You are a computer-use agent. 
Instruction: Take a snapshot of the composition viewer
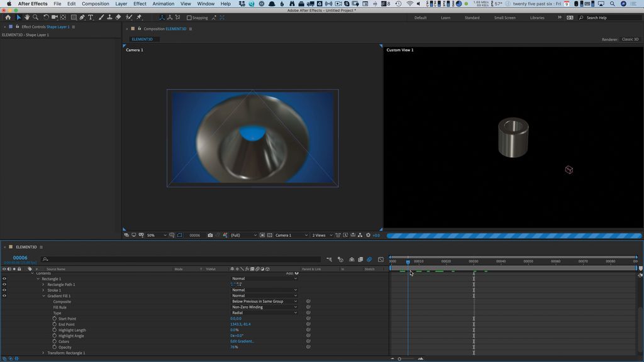click(211, 234)
